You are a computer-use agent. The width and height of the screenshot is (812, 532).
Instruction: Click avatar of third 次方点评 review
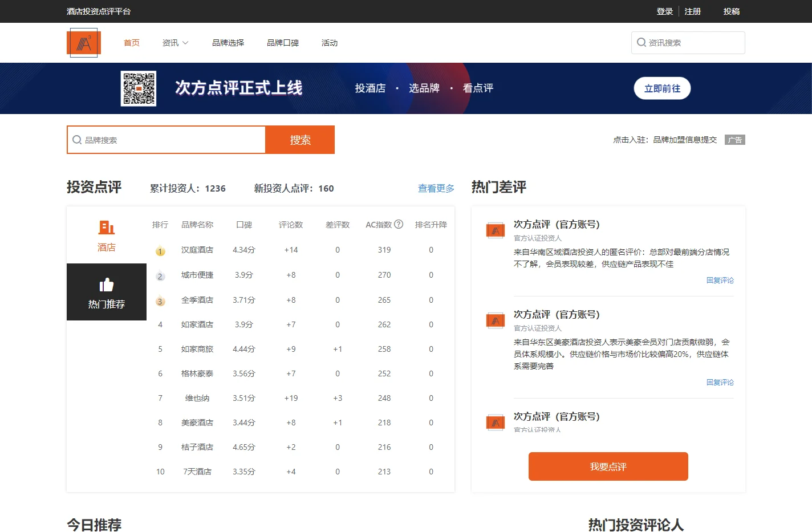coord(496,423)
